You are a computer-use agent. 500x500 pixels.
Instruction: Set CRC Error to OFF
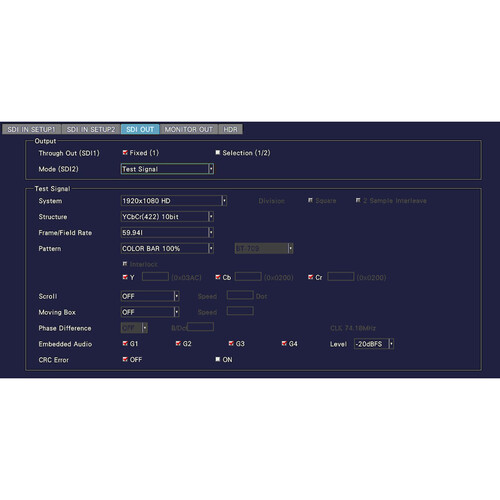tap(125, 359)
